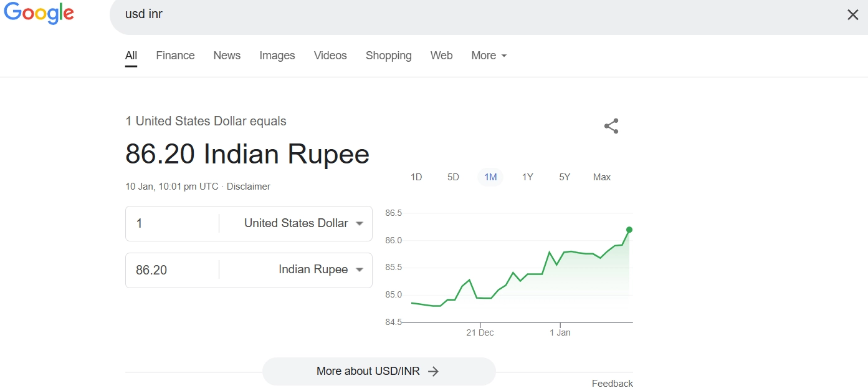Show the Max chart range
868x388 pixels.
tap(601, 177)
